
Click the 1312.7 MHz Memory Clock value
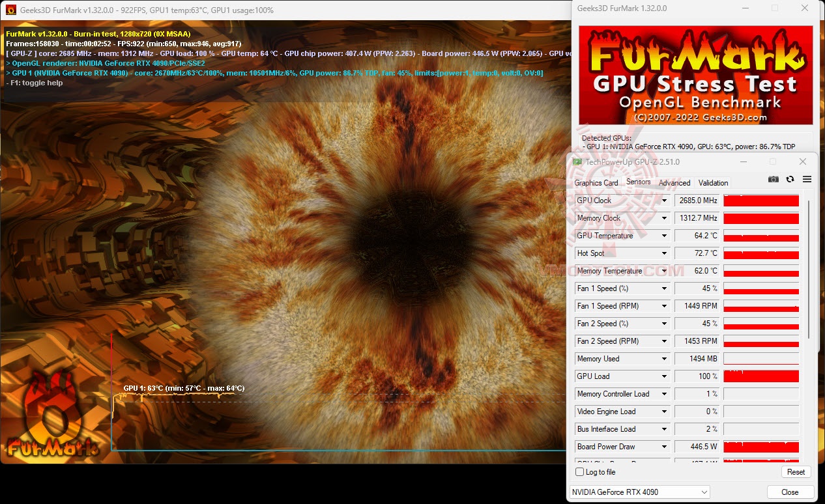coord(697,218)
